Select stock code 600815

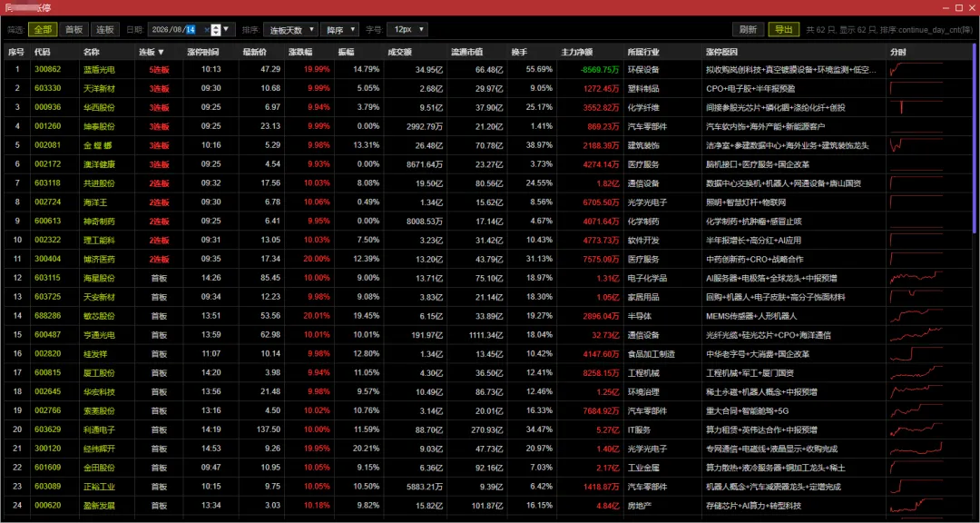[47, 373]
